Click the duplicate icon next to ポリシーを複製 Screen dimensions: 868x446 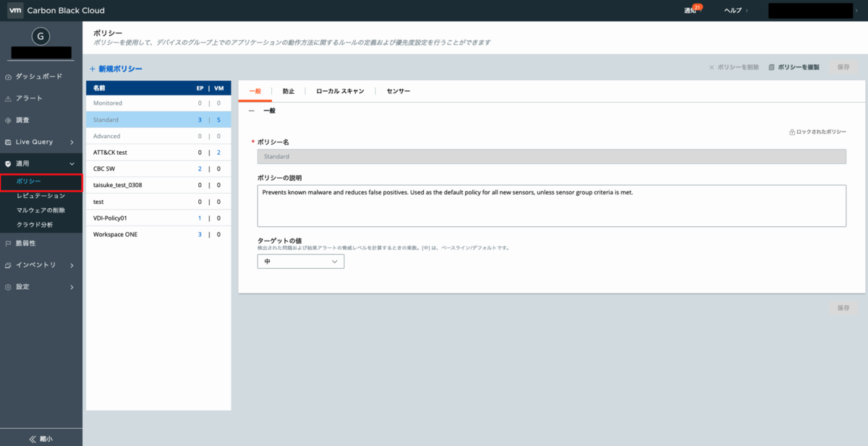(x=772, y=67)
